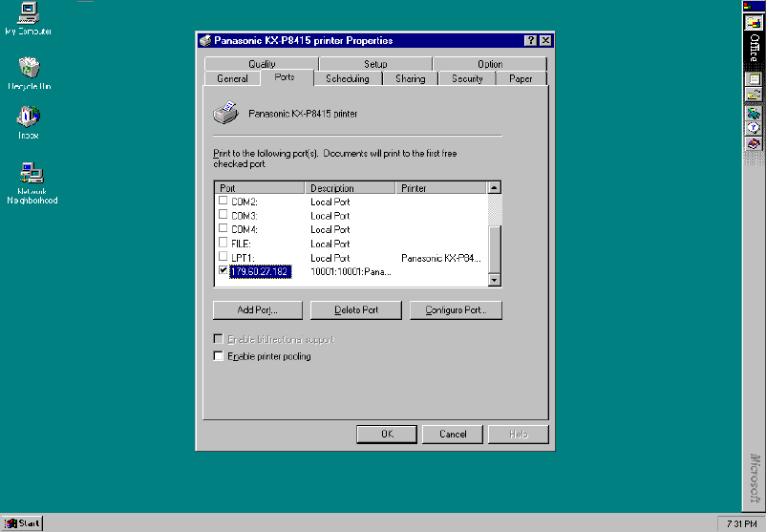
Task: Click the Add Port button
Action: coord(257,310)
